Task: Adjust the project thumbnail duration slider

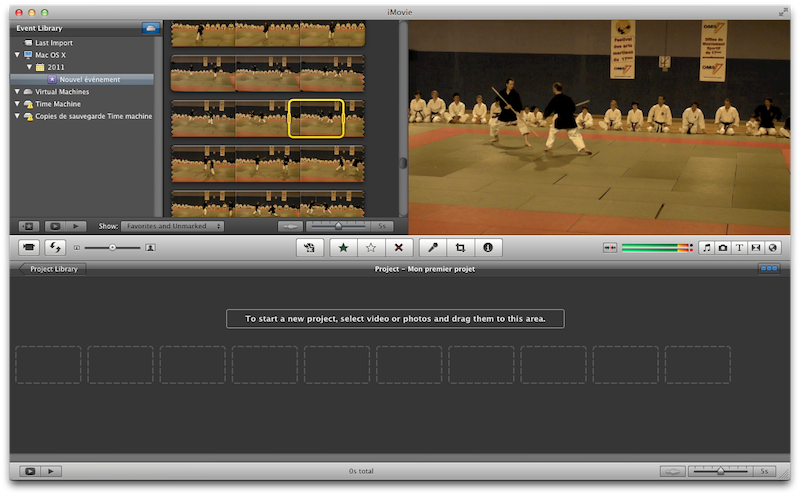Action: click(x=720, y=471)
